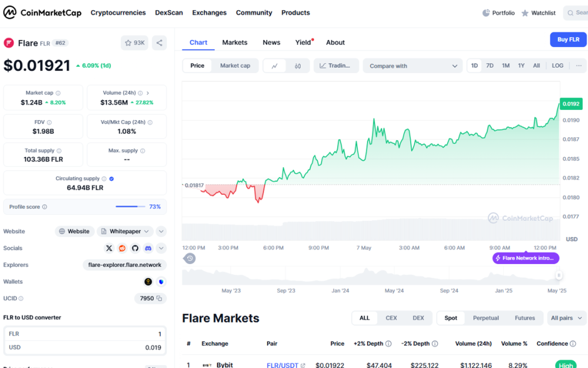Click the chart range navigator handle

click(559, 275)
